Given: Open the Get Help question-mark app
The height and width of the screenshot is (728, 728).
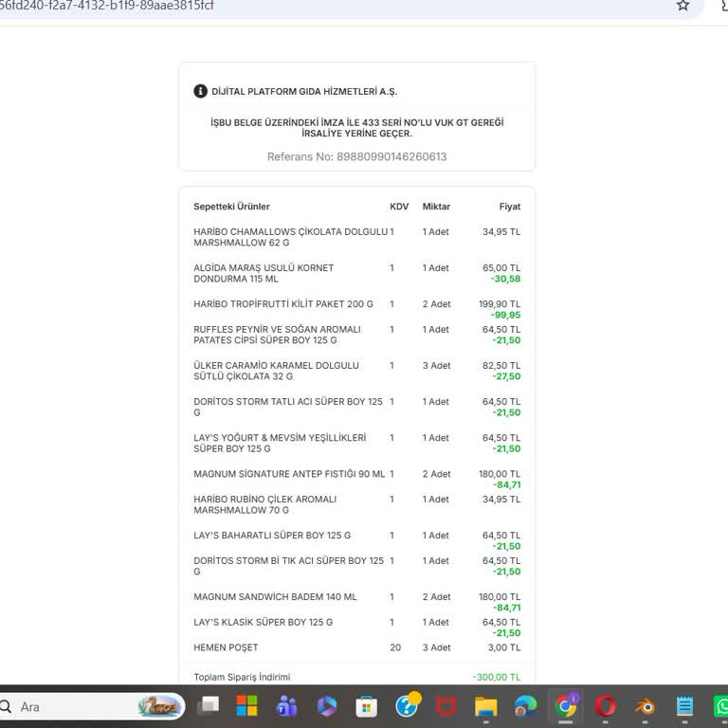Looking at the screenshot, I should point(408,705).
